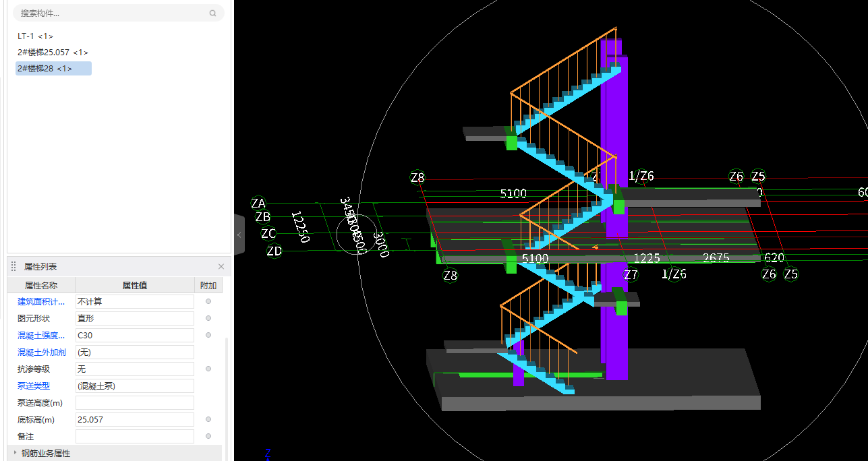The image size is (868, 461).
Task: Click axis label ZB in viewport
Action: pos(263,218)
